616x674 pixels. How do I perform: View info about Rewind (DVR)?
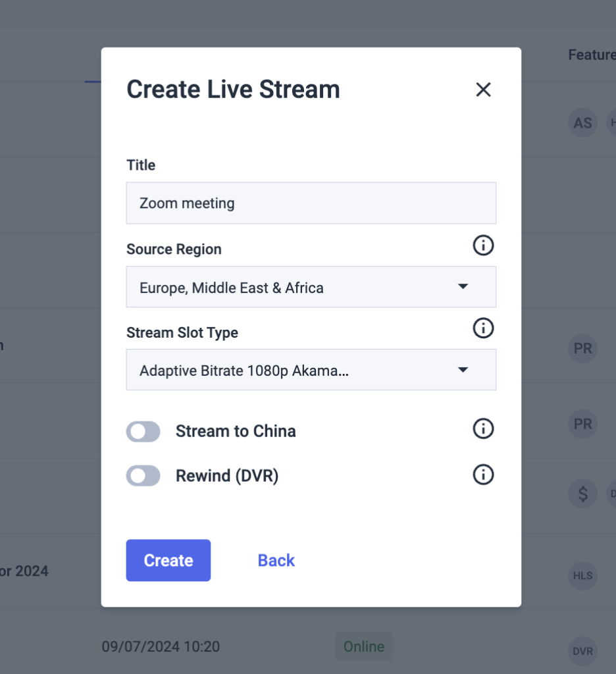click(x=483, y=475)
